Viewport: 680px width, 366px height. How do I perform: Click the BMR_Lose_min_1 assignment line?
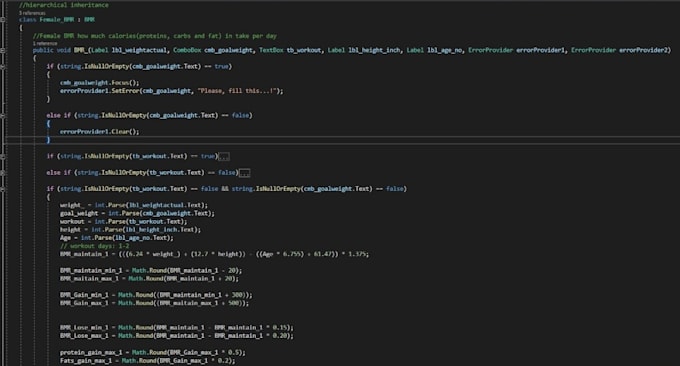(x=177, y=328)
